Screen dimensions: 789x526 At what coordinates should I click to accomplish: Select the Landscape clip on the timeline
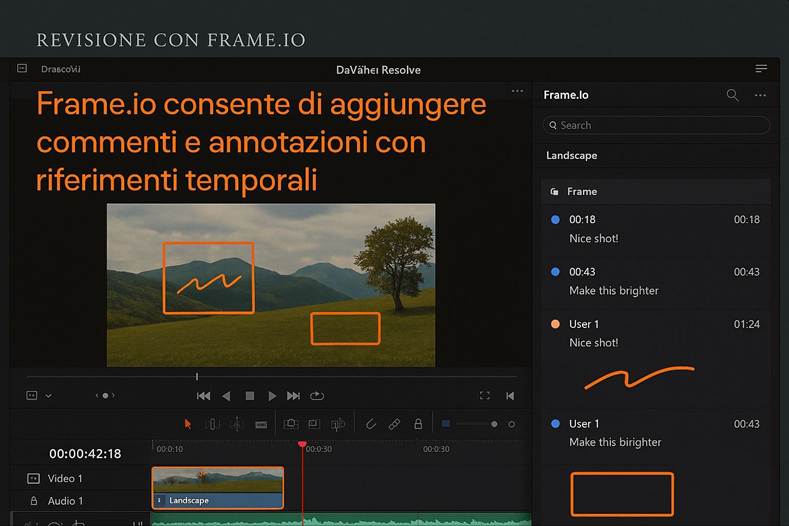217,488
